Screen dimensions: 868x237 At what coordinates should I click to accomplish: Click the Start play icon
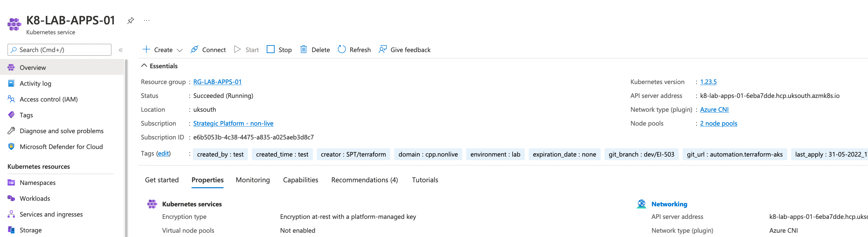coord(238,49)
